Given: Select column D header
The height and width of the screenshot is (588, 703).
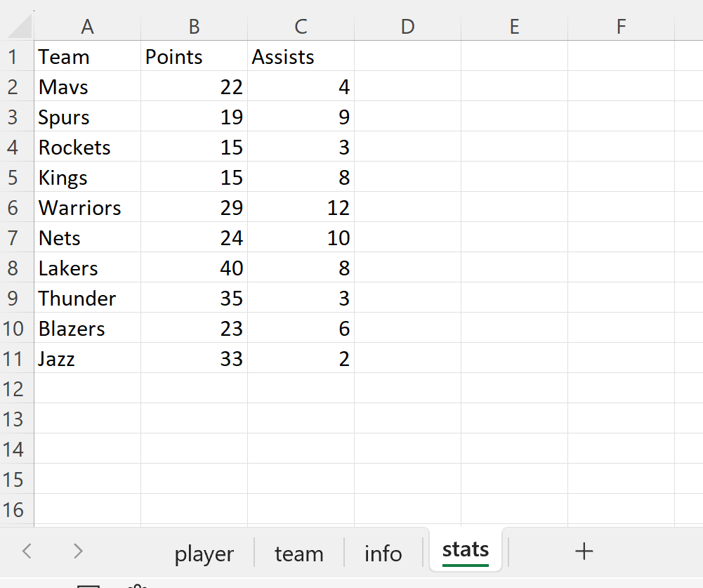Looking at the screenshot, I should coord(407,27).
